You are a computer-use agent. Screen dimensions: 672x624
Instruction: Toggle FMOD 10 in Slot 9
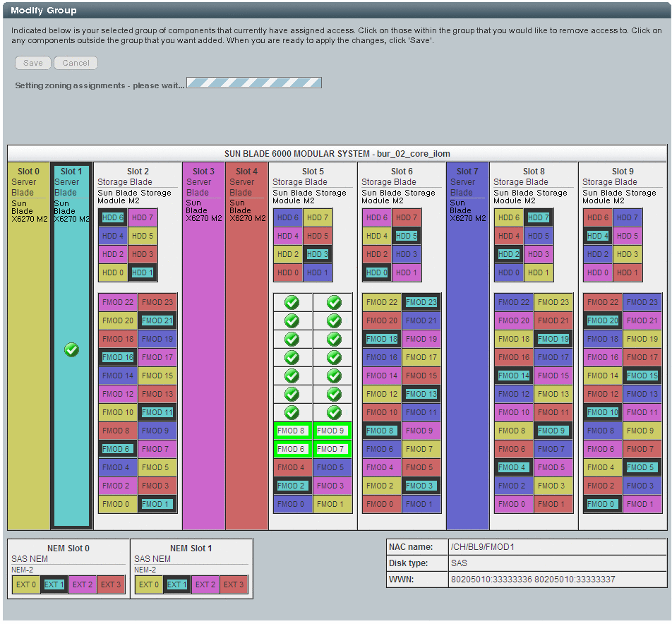click(603, 412)
